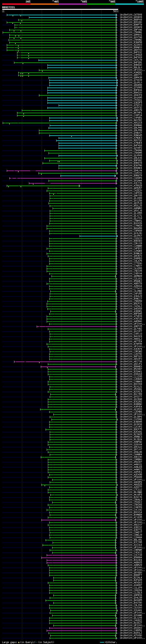The image size is (146, 644).
Task: Select hit label UniRef100_B8LQL0
Action: (131, 67)
